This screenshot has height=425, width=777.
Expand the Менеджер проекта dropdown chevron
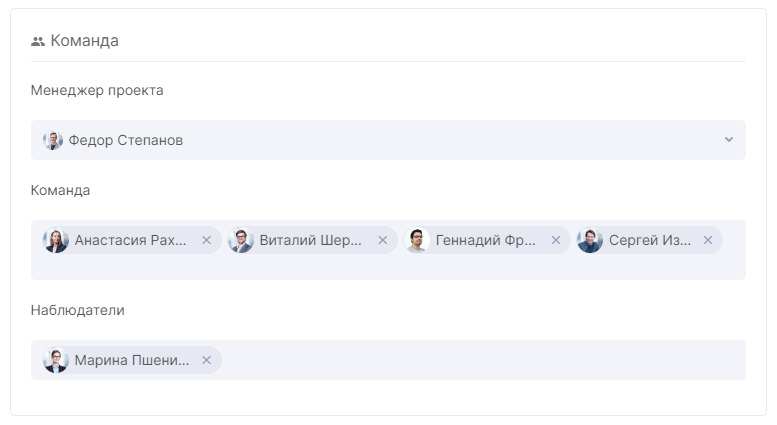tap(728, 140)
